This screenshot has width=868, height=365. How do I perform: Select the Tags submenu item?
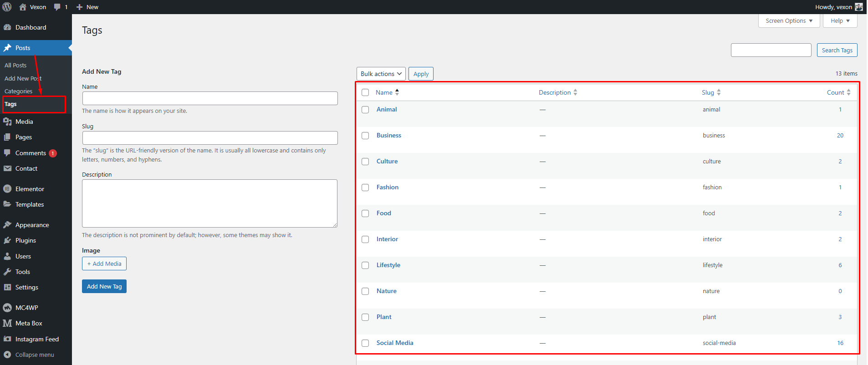tap(10, 104)
